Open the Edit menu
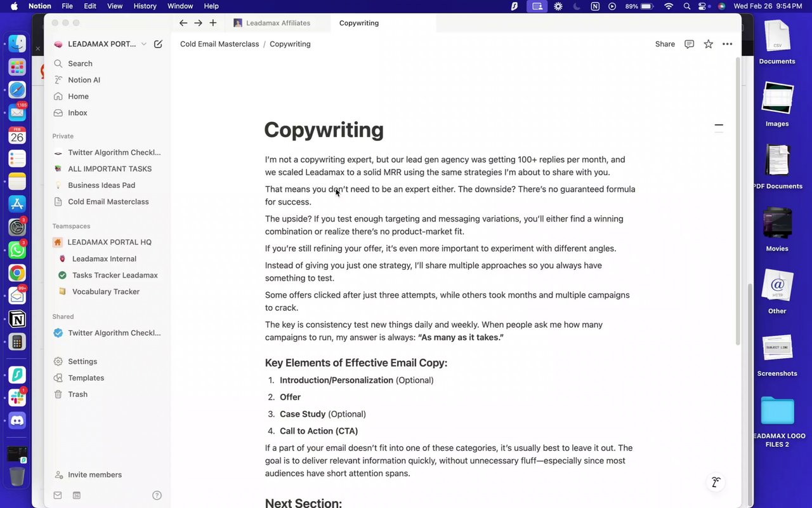The height and width of the screenshot is (508, 812). [x=90, y=6]
